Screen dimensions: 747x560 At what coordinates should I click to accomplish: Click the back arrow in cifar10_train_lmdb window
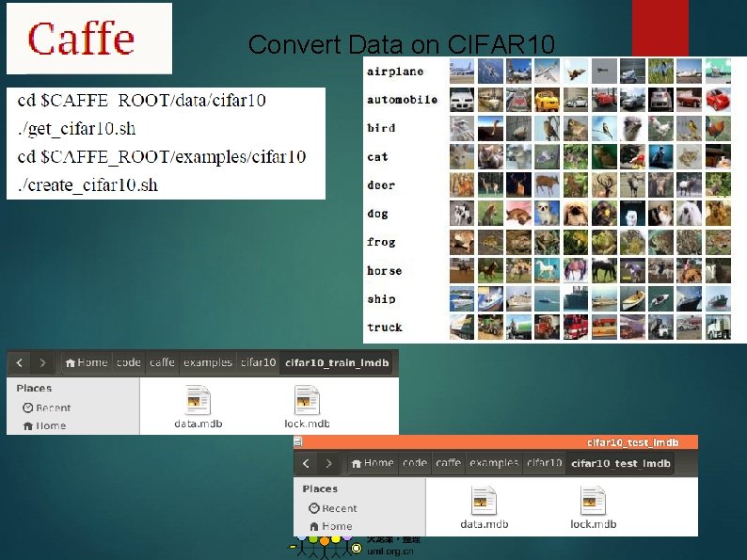(x=19, y=363)
